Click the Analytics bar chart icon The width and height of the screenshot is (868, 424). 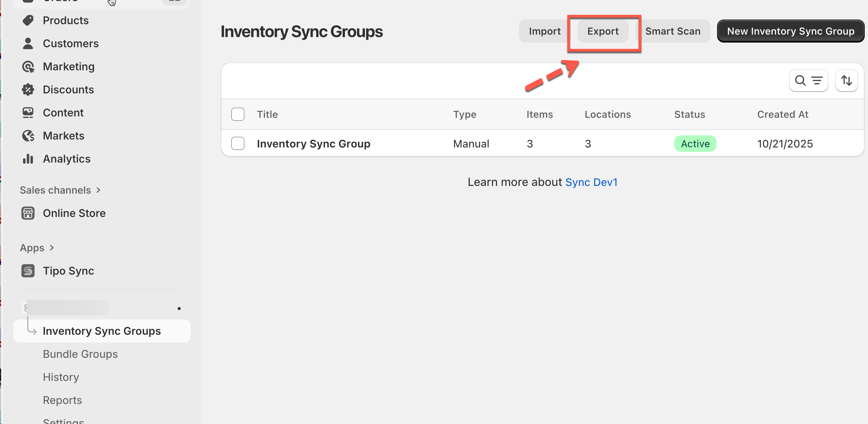coord(28,159)
